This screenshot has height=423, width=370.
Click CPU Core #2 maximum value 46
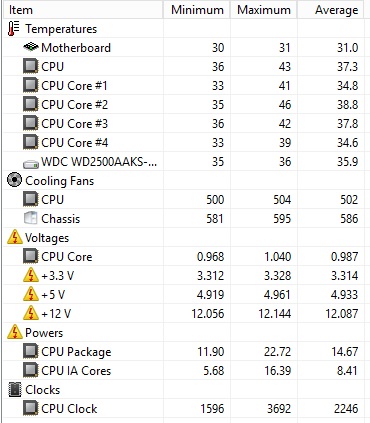(x=285, y=105)
